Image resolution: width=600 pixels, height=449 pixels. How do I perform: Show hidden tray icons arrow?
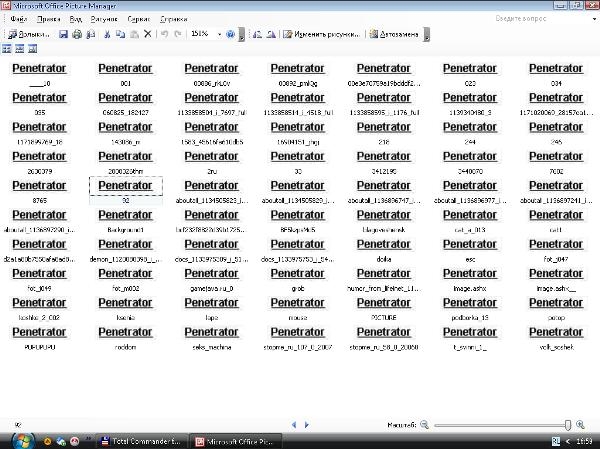[568, 441]
